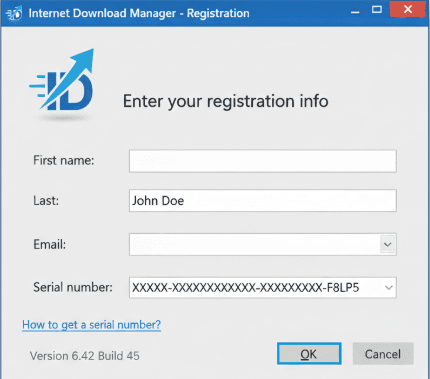Focus the First name input field
Viewport: 430px width, 379px height.
point(263,161)
